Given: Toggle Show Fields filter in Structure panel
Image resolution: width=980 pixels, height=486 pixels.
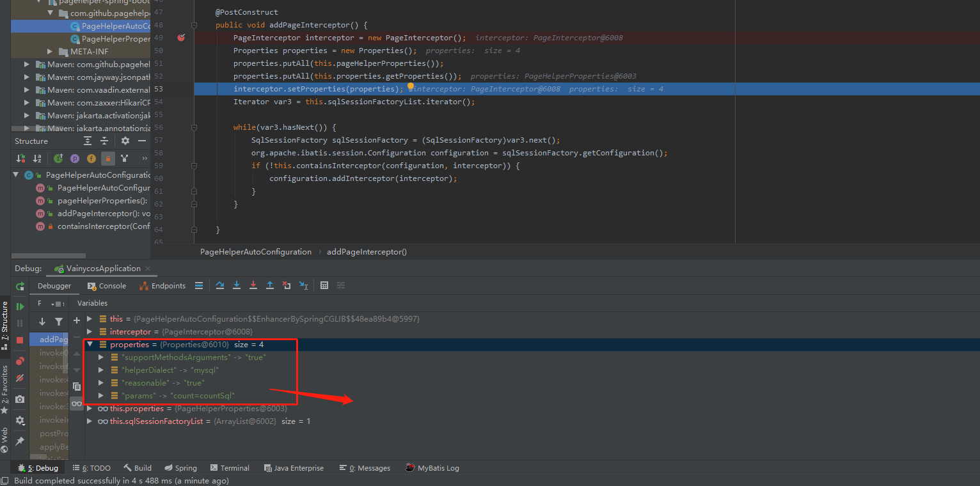Looking at the screenshot, I should 91,158.
